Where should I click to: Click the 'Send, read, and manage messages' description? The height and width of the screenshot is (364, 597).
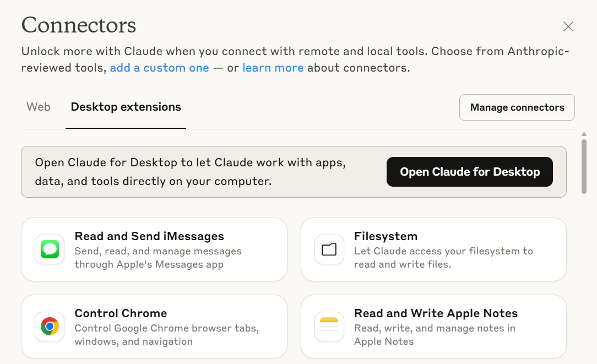(x=158, y=258)
